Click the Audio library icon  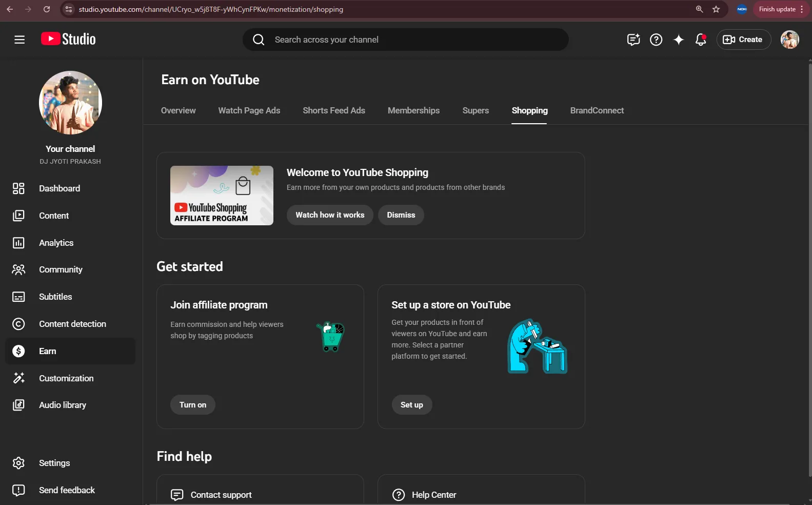[18, 405]
